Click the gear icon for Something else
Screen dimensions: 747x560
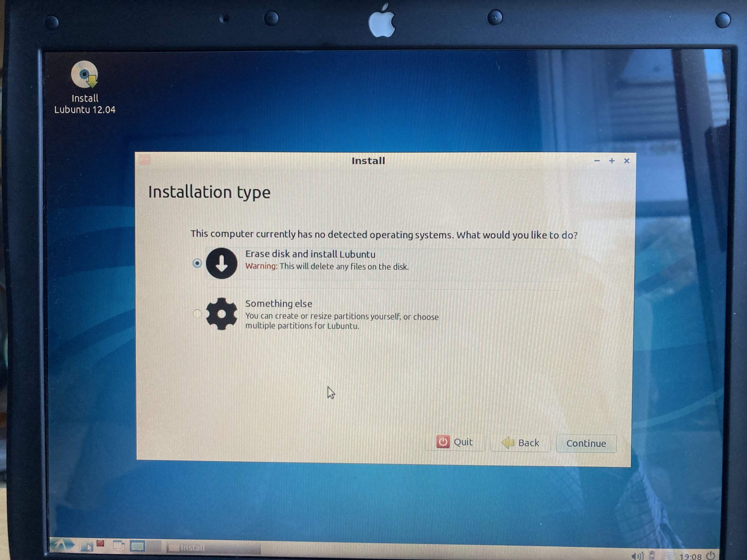tap(221, 314)
